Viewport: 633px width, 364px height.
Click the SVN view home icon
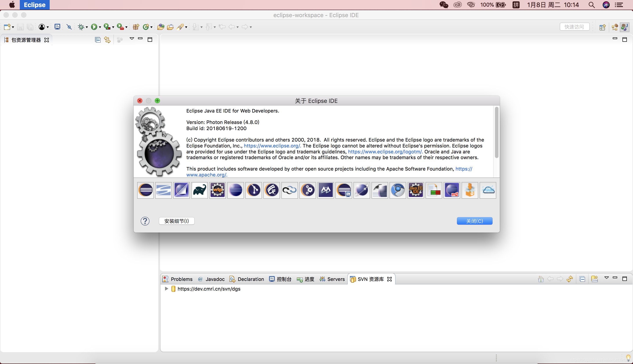click(540, 279)
